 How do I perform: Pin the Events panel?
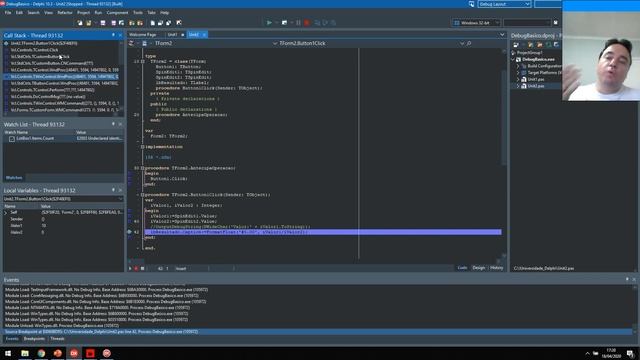pyautogui.click(x=627, y=280)
